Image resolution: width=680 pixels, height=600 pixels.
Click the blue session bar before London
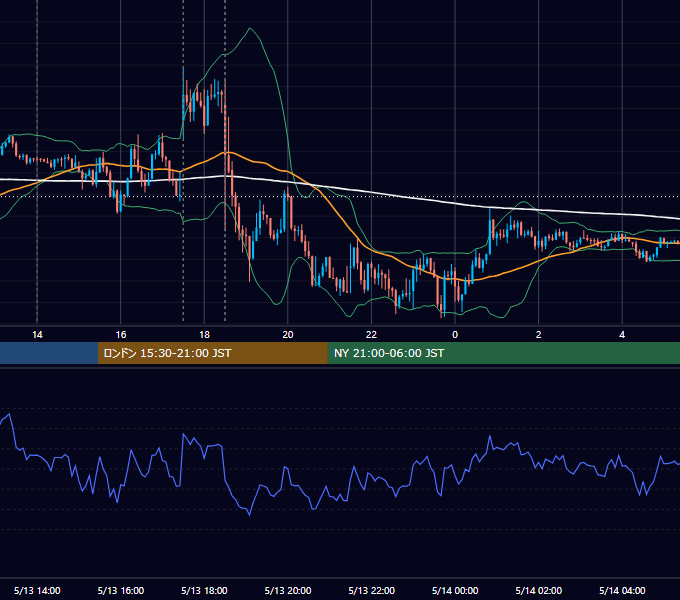click(x=49, y=353)
